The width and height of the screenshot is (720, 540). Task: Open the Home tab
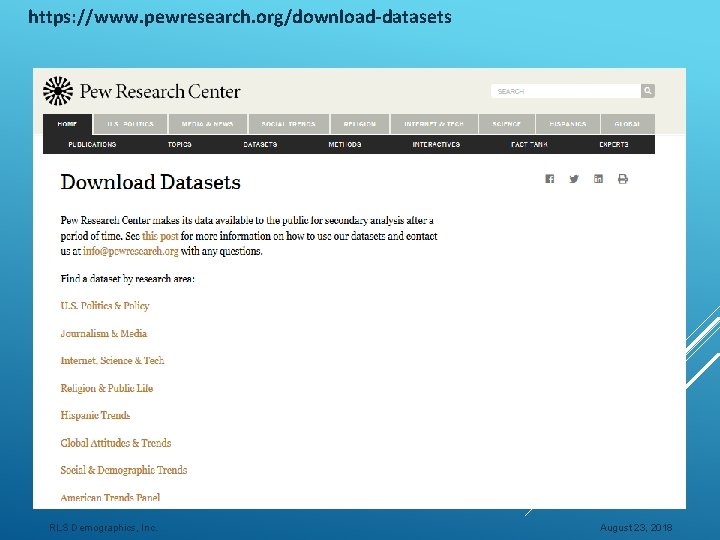[68, 124]
